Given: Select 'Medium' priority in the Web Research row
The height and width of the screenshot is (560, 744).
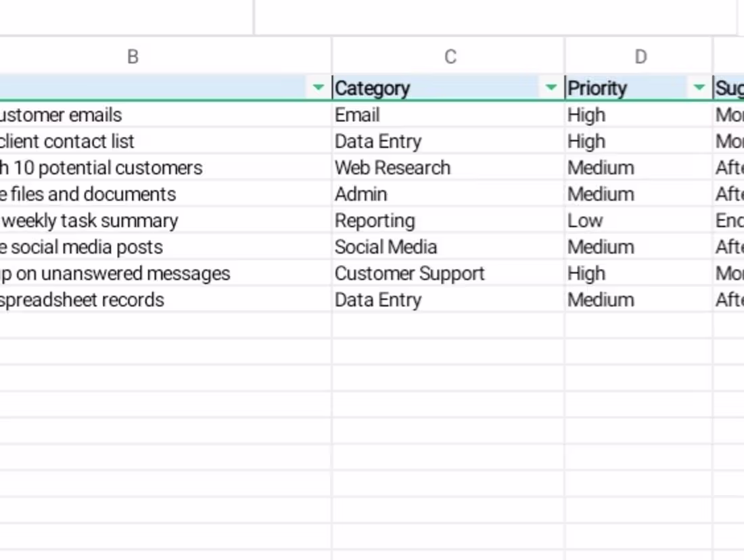Looking at the screenshot, I should pos(639,168).
